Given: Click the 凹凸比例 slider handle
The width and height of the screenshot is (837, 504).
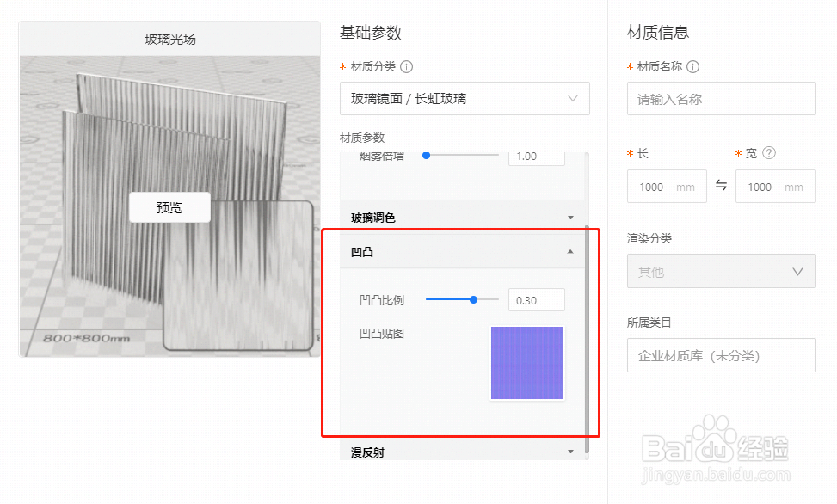Looking at the screenshot, I should (x=473, y=299).
